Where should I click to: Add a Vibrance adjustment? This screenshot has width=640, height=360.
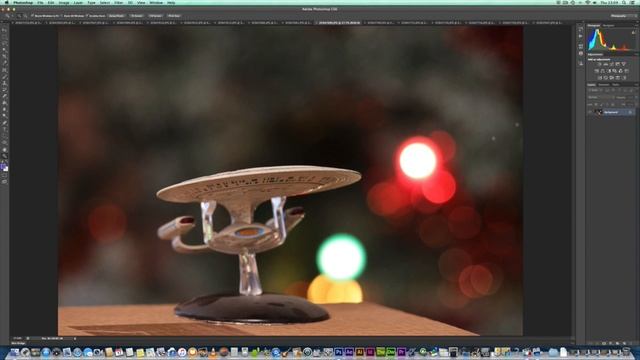[623, 64]
